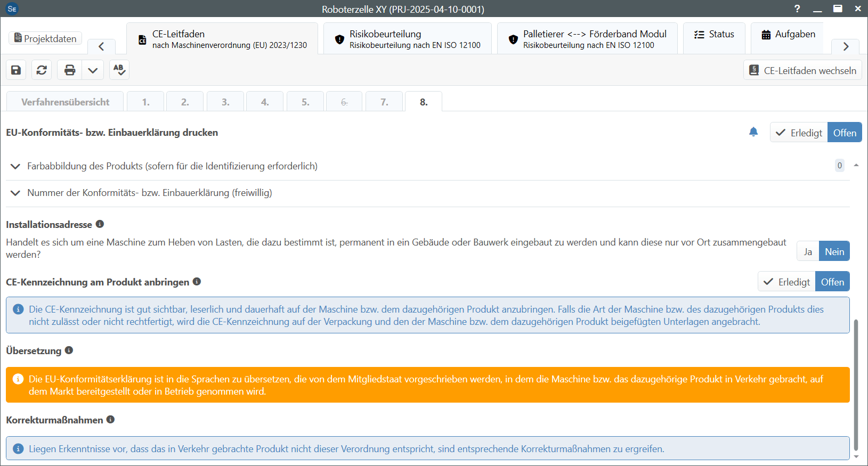868x466 pixels.
Task: Select the struck-through step tab 6.
Action: pos(344,102)
